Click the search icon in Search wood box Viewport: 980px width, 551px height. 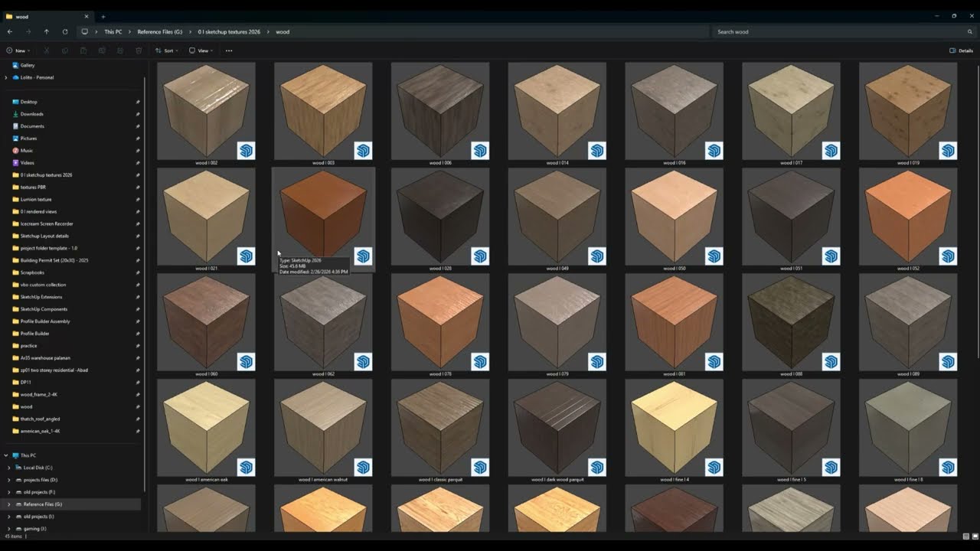coord(970,32)
